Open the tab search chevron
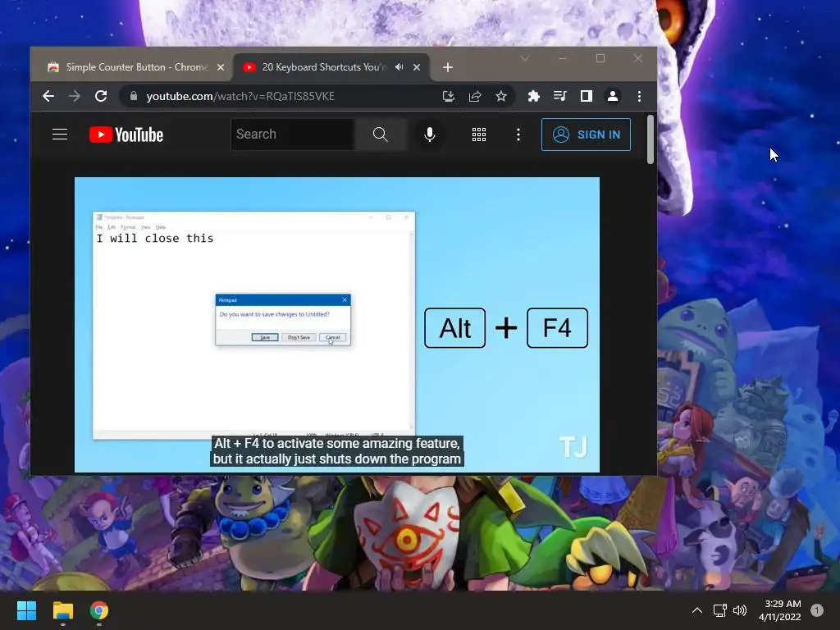 525,58
